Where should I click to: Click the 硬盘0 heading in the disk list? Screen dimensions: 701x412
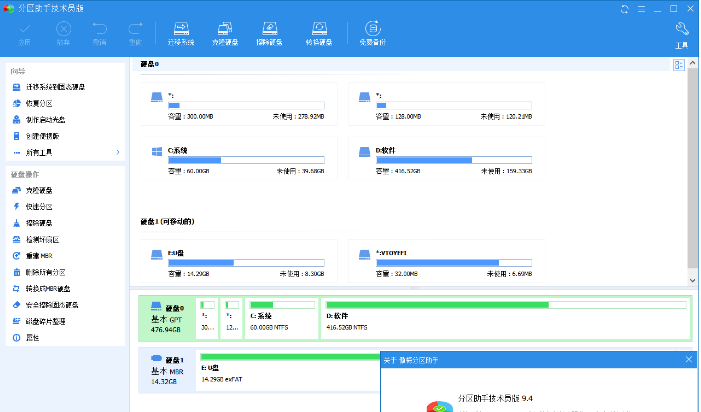[150, 64]
